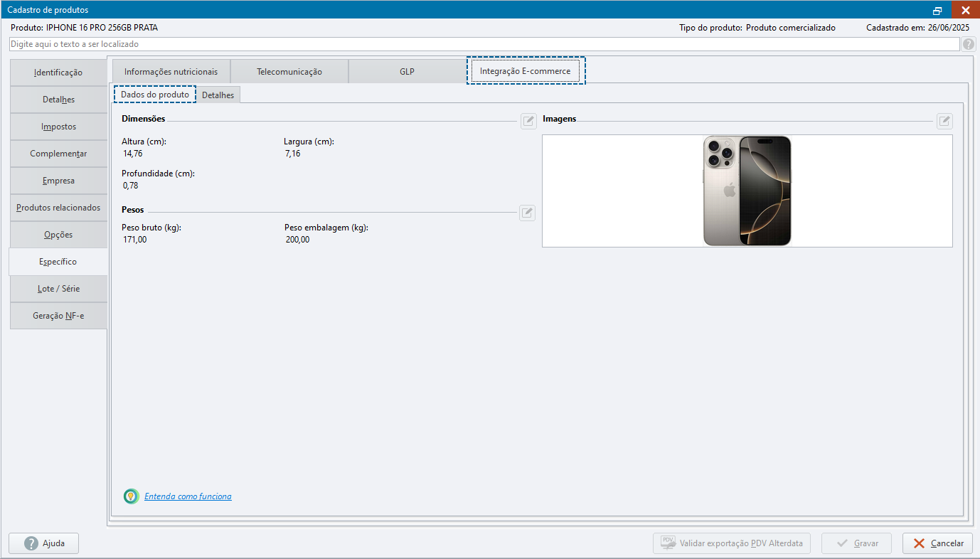
Task: Switch to the Complementar side tab
Action: coord(58,154)
